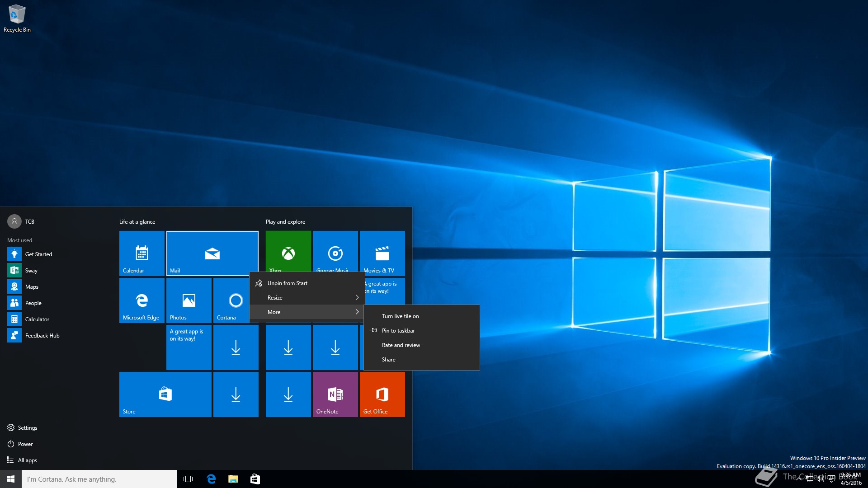Turn live tile on

tap(421, 316)
